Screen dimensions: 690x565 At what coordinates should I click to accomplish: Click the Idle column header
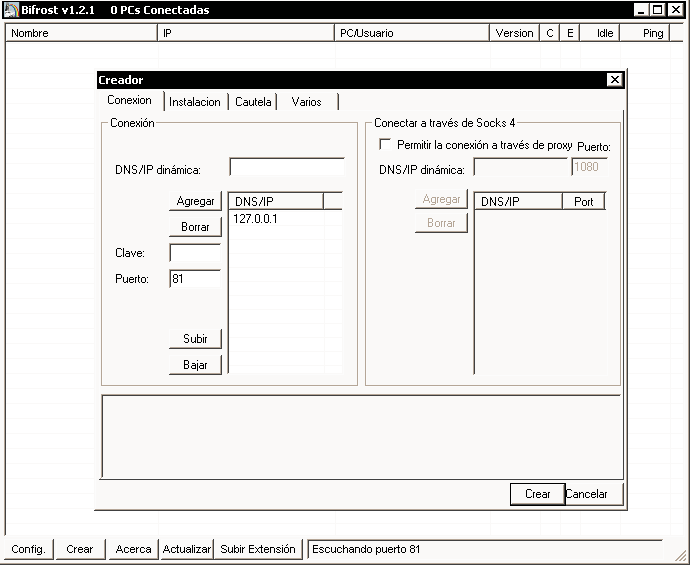(599, 33)
